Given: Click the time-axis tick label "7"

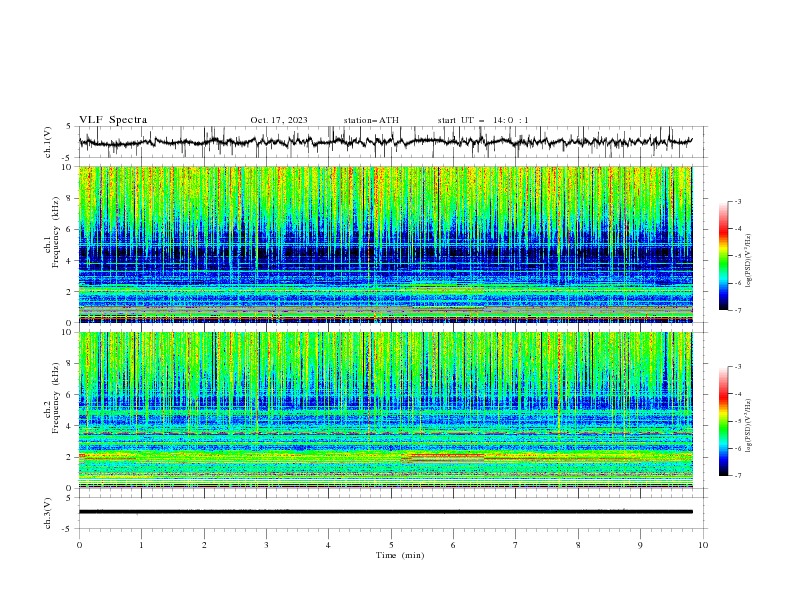Looking at the screenshot, I should [x=516, y=545].
